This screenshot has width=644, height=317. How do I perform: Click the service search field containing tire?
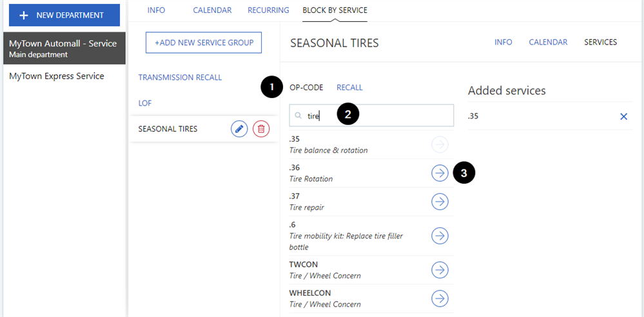point(380,116)
